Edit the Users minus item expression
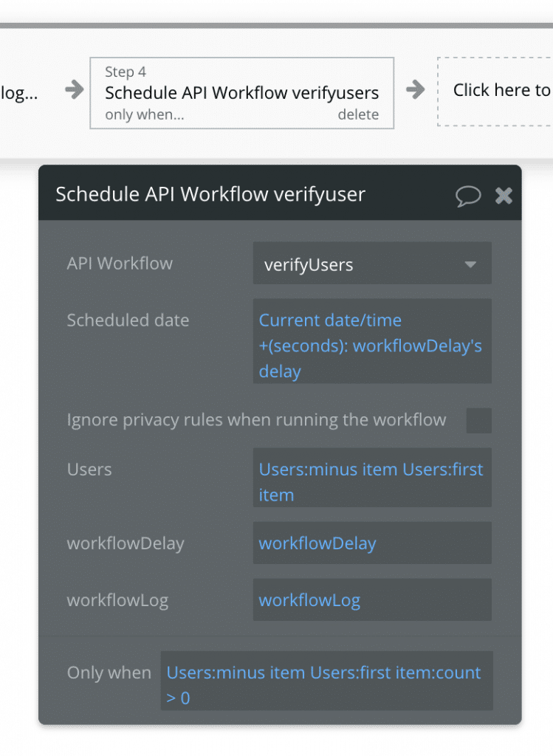The width and height of the screenshot is (553, 756). pos(372,478)
